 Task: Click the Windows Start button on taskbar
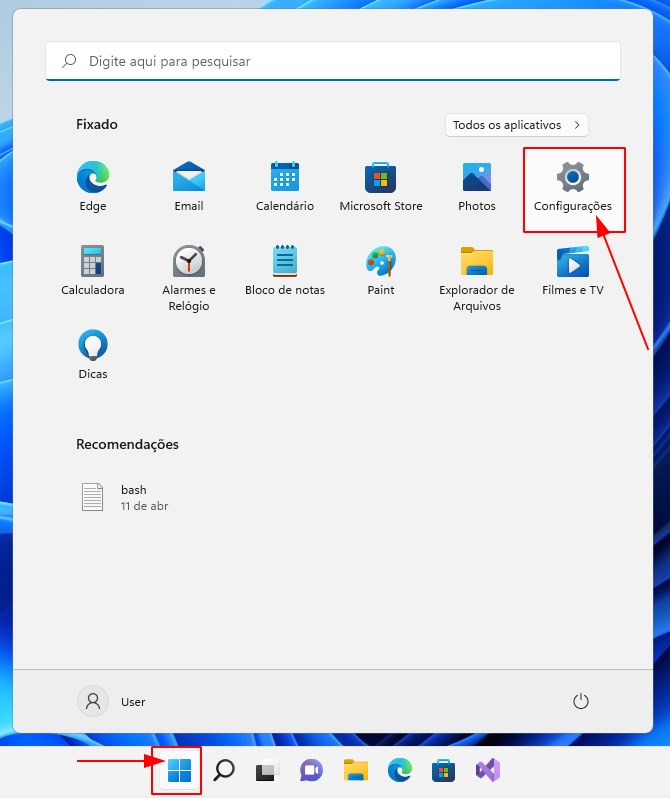(179, 770)
